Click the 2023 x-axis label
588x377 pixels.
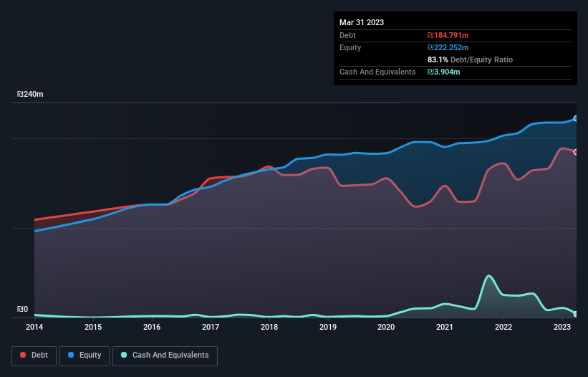click(562, 327)
